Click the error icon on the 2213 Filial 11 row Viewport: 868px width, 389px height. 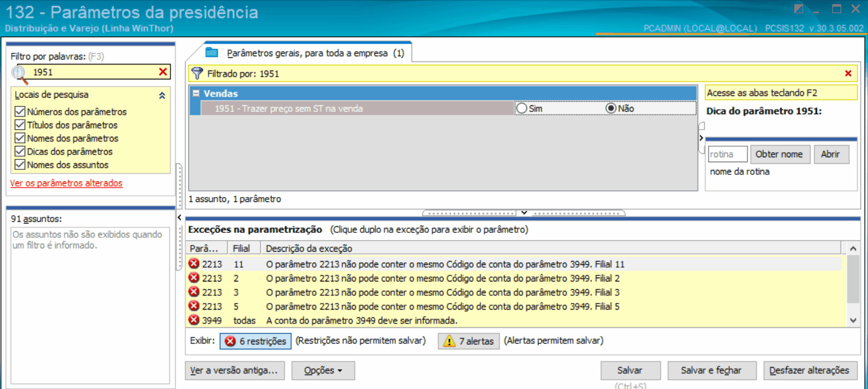[x=194, y=264]
